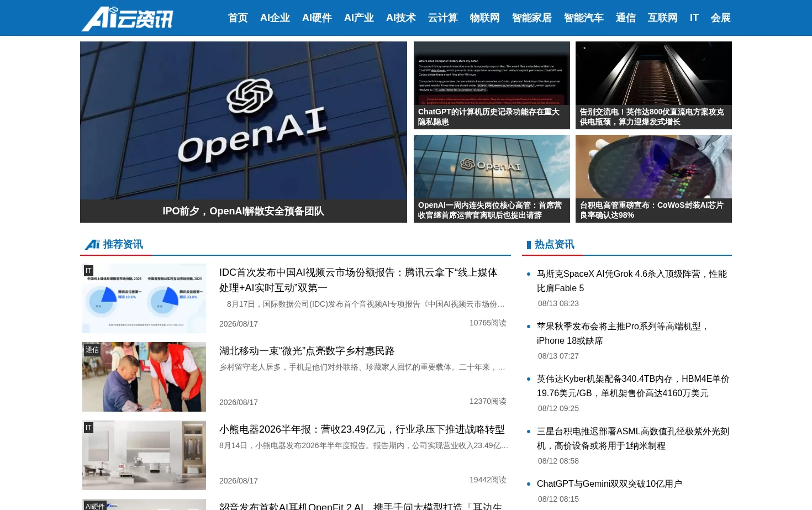Viewport: 812px width, 510px height.
Task: Click the 8月14日 小熊电器 summary text
Action: 364,445
